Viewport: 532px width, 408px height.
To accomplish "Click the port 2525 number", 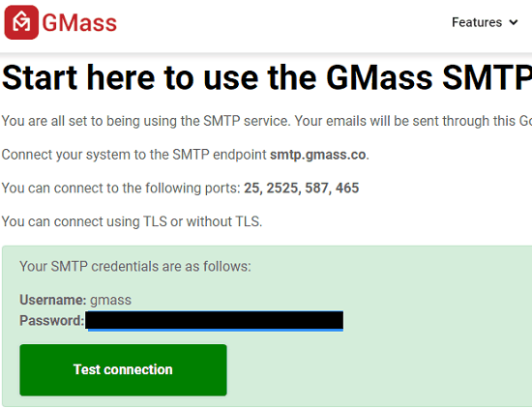I will coord(281,188).
